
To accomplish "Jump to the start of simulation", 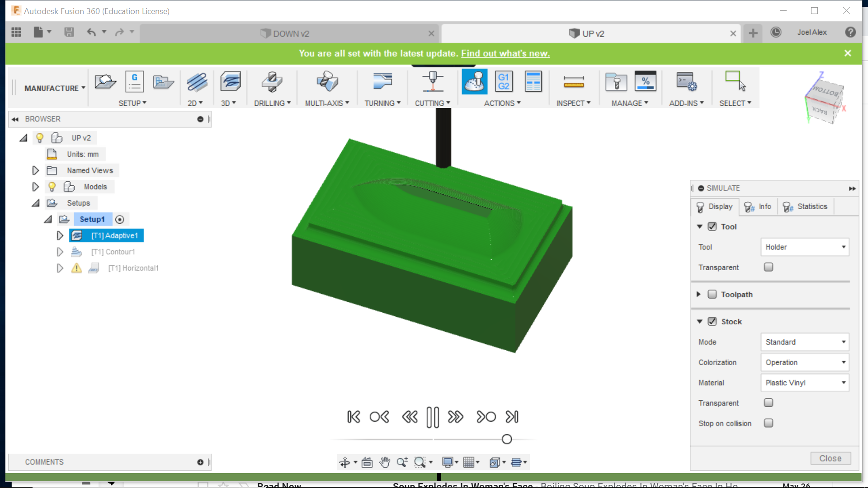I will click(354, 417).
